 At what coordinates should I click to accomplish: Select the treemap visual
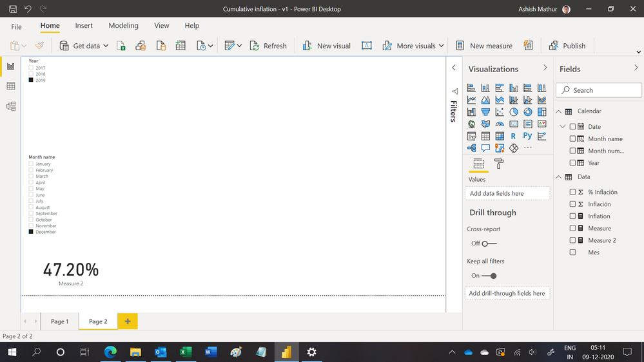[x=542, y=111]
